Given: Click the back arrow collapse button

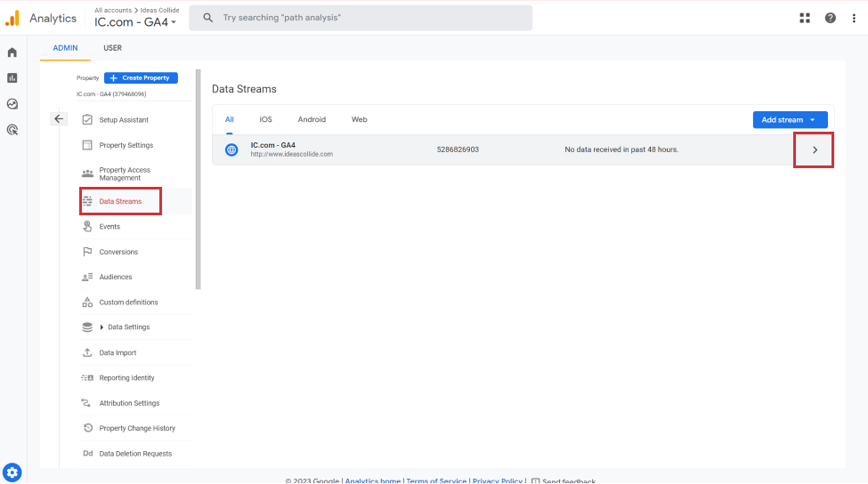Looking at the screenshot, I should [x=59, y=119].
